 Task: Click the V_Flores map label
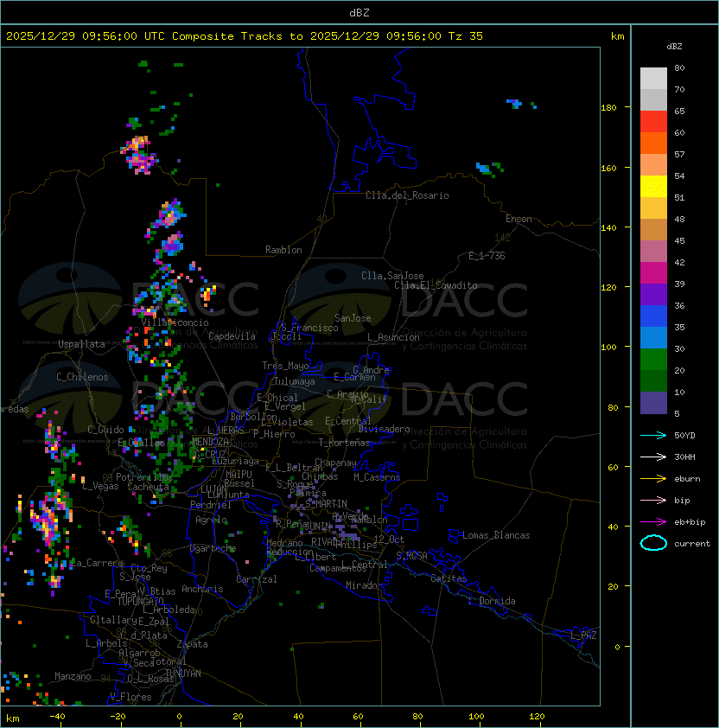(130, 697)
